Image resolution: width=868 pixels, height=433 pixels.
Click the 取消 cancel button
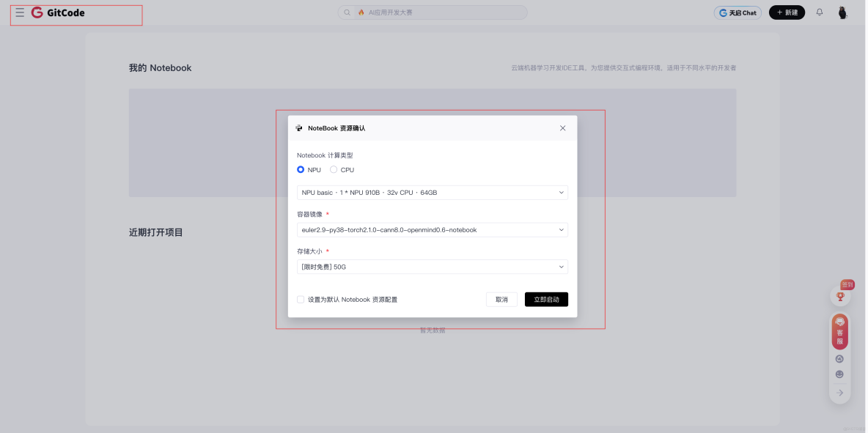[x=501, y=299]
